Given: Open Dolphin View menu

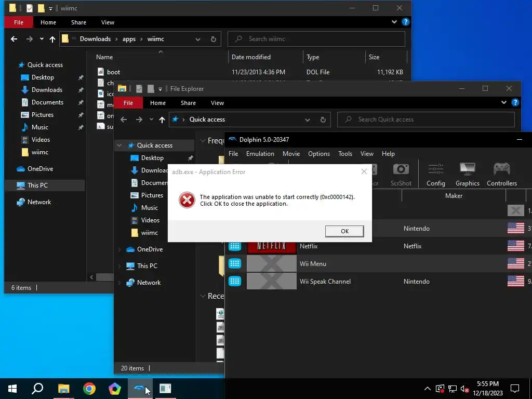Looking at the screenshot, I should click(x=367, y=154).
